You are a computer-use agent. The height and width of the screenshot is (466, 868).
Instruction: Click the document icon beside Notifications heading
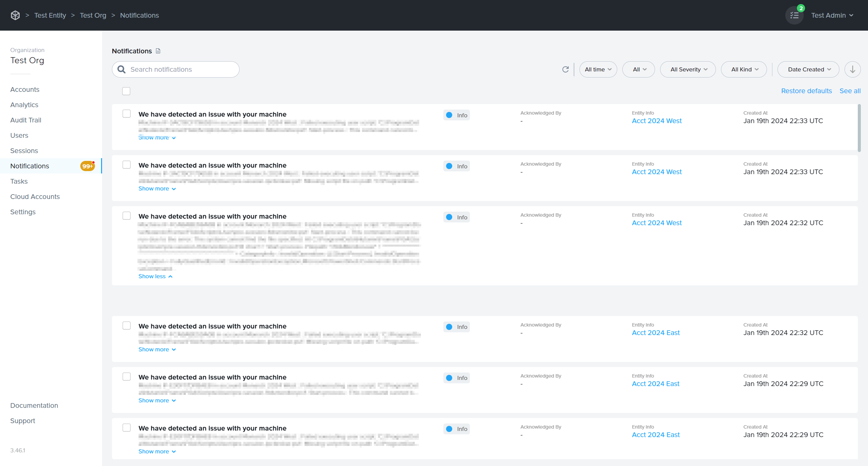pyautogui.click(x=157, y=51)
